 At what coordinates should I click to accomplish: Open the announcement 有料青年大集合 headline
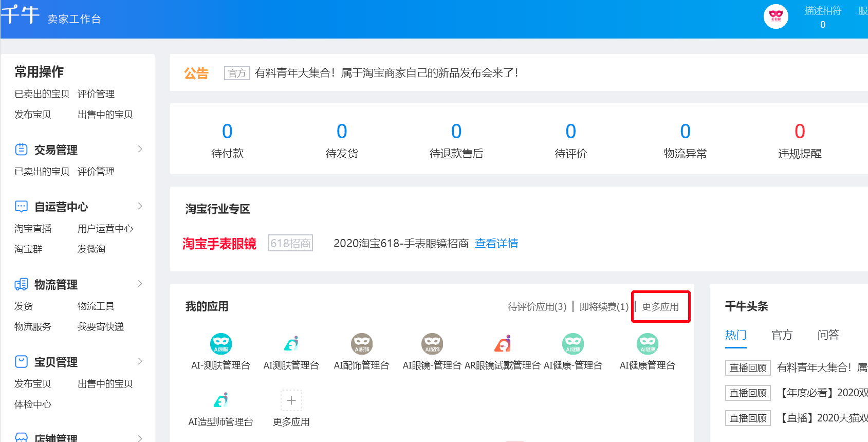tap(387, 73)
